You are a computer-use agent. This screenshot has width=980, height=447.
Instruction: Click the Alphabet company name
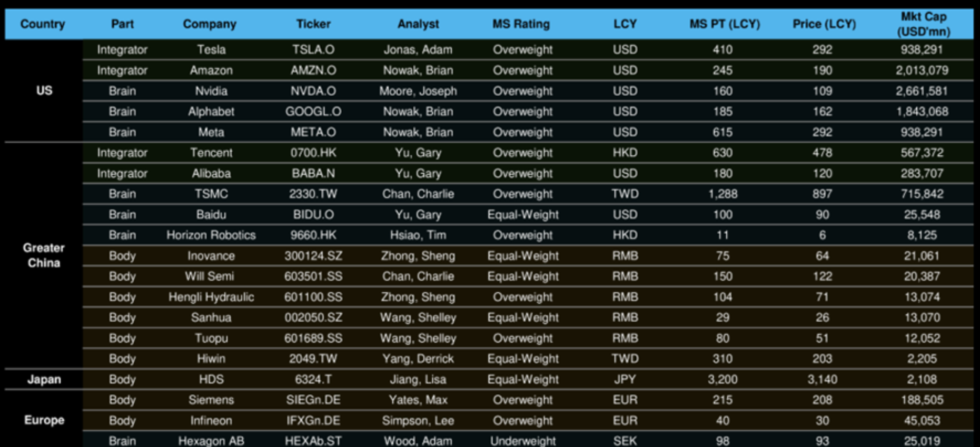coord(211,112)
